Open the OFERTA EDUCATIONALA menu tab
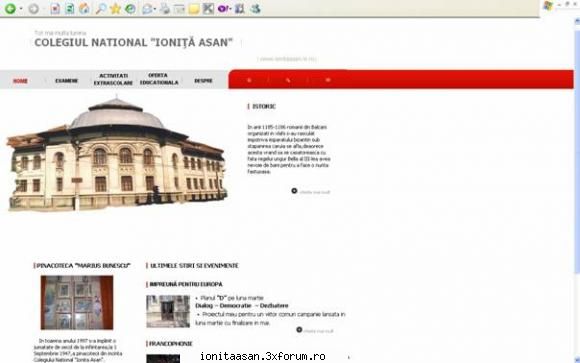580x363 pixels. pos(159,79)
